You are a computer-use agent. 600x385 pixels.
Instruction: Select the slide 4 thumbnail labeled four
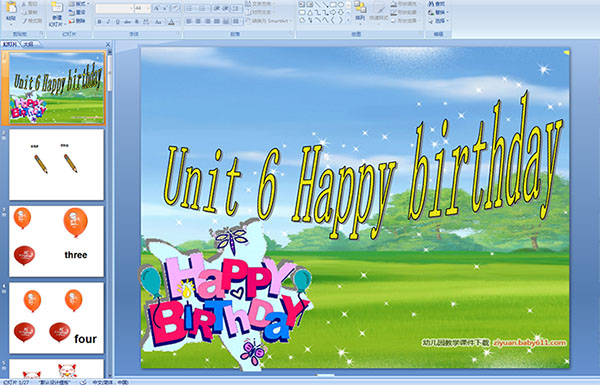[56, 318]
